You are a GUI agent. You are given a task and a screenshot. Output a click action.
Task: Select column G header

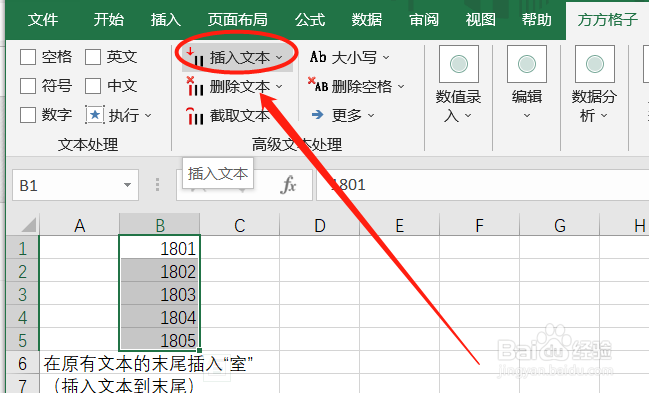(560, 225)
